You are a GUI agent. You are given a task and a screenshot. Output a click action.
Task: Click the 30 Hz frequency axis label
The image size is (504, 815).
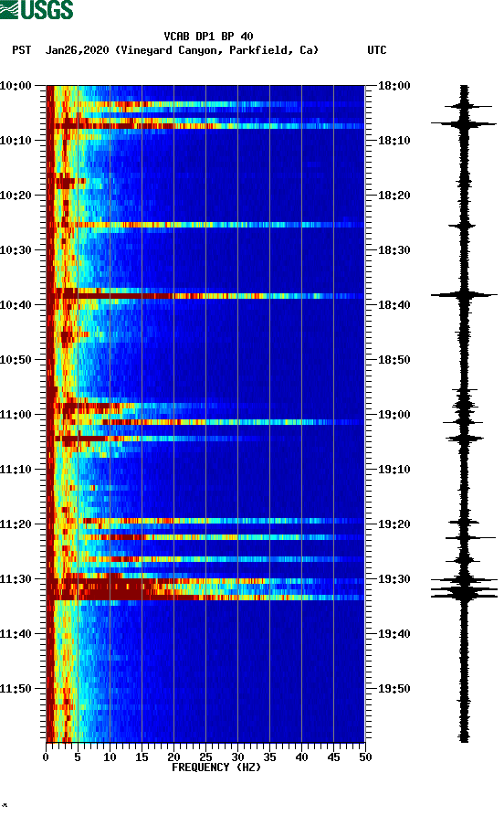(x=237, y=757)
